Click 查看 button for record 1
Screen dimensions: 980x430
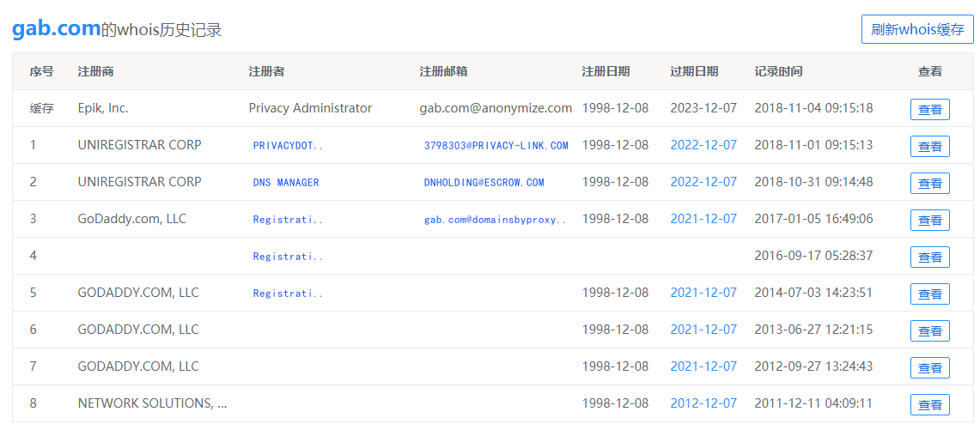tap(929, 146)
